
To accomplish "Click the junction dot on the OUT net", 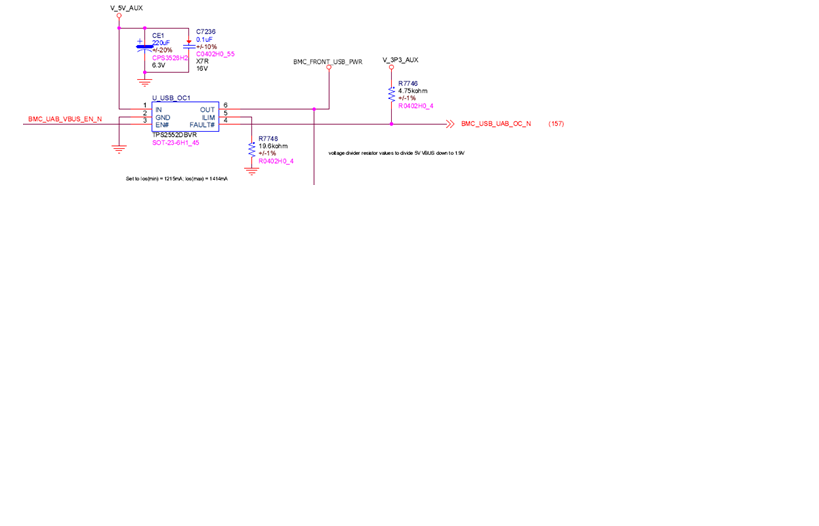I will click(x=314, y=109).
